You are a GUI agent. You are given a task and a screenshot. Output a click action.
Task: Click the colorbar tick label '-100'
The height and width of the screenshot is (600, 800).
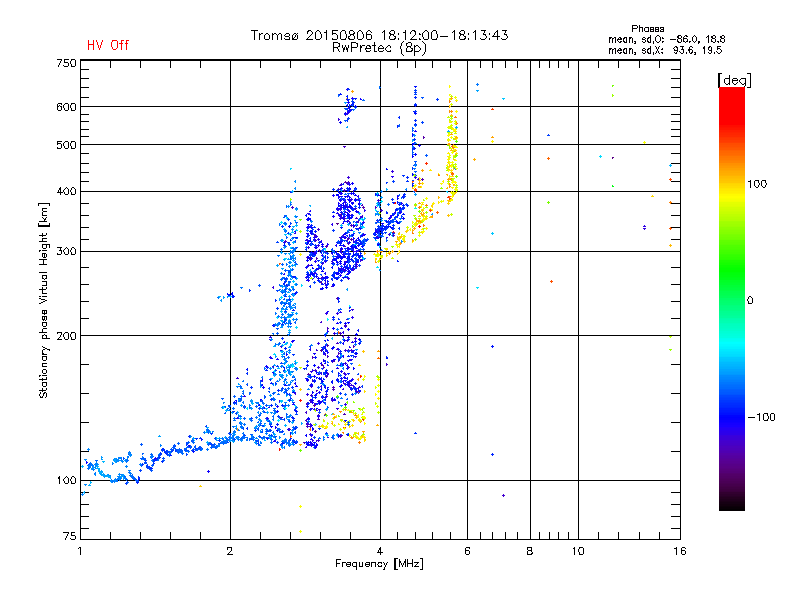[761, 417]
